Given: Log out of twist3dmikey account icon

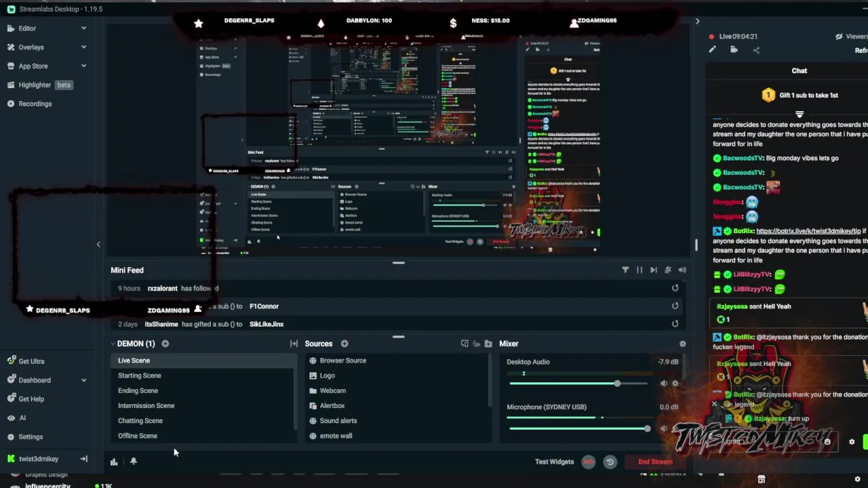Looking at the screenshot, I should click(x=83, y=459).
